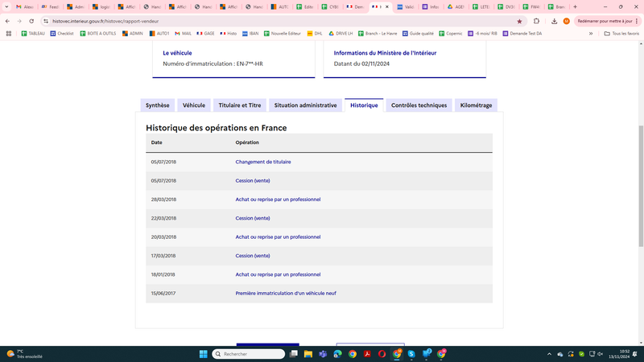Open the Chrome downloads panel
Viewport: 644px width, 362px height.
(x=554, y=21)
